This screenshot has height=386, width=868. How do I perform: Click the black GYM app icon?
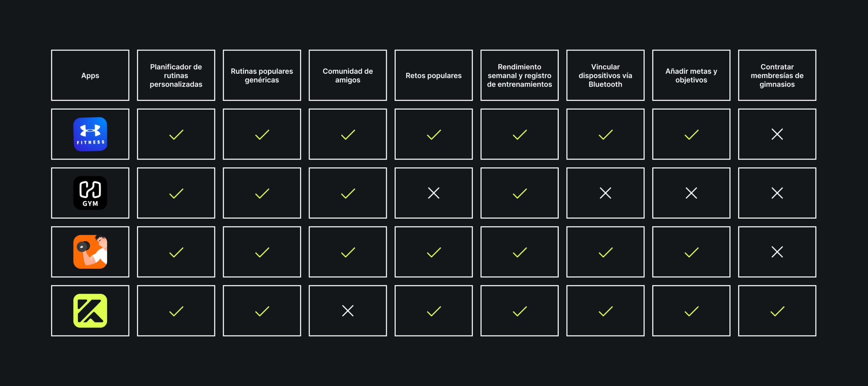90,193
